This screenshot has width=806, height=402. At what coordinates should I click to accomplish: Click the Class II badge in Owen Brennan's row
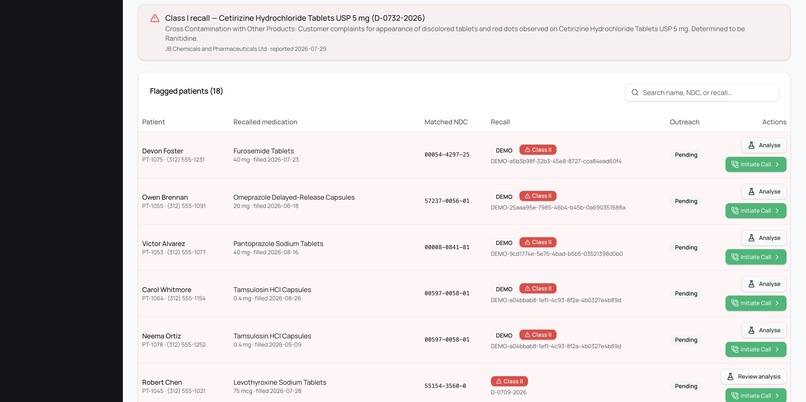click(538, 196)
